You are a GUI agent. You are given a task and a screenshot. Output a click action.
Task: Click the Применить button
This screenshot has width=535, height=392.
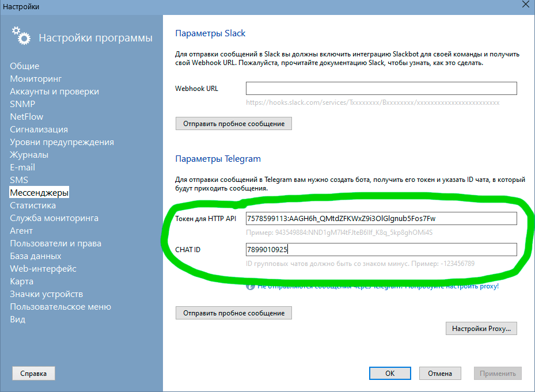pos(498,373)
